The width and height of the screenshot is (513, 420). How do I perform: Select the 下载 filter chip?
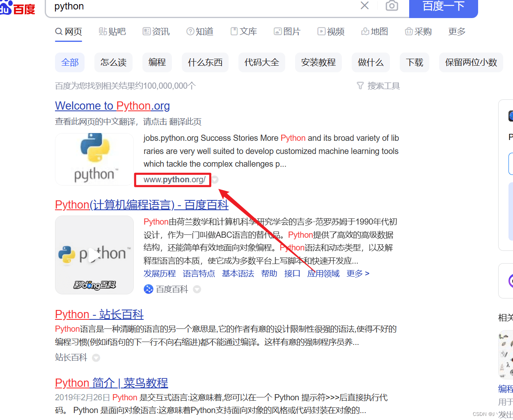415,62
